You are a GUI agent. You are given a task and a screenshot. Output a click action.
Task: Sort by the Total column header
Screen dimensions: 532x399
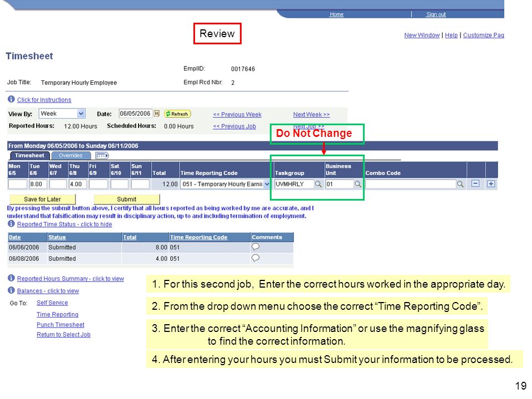130,237
